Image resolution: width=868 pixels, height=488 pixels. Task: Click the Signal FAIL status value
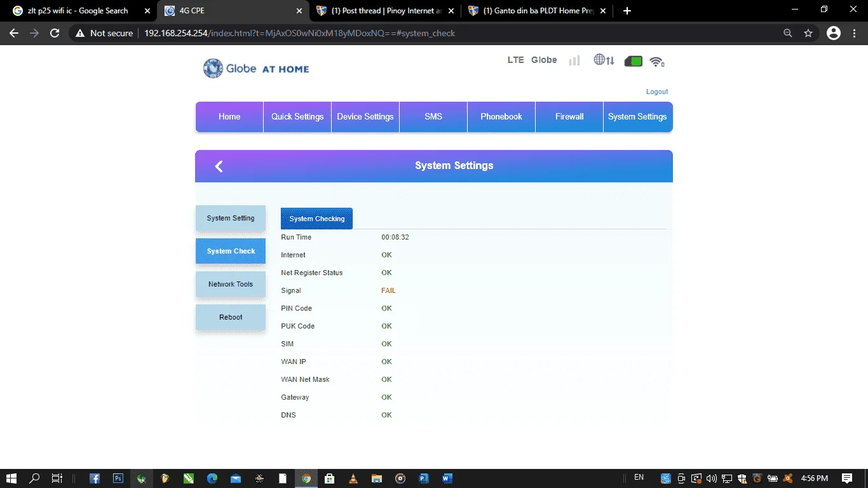point(388,290)
